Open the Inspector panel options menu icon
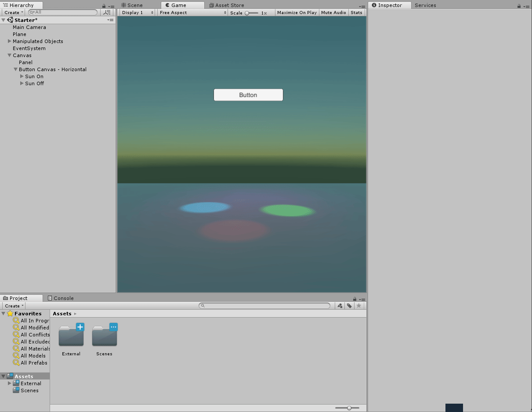The image size is (532, 412). click(526, 6)
